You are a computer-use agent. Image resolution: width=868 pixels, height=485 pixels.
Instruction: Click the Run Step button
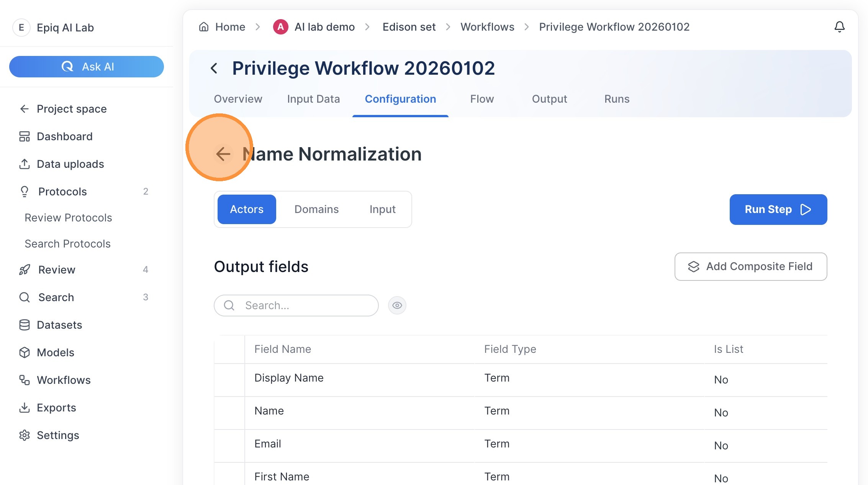tap(778, 210)
